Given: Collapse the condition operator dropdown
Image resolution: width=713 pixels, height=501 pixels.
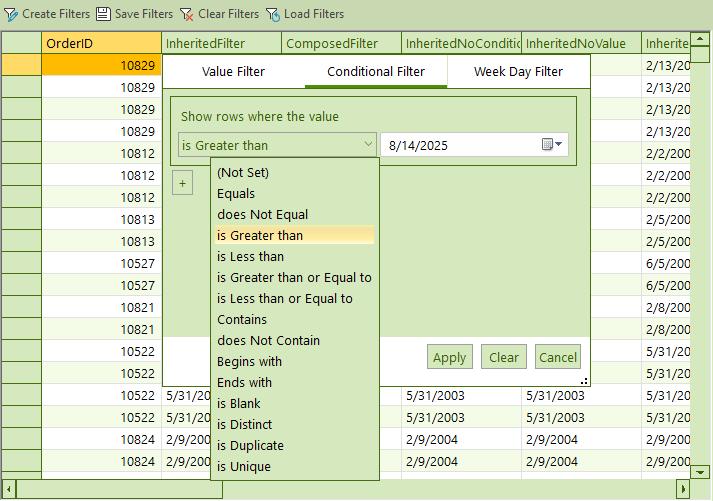Looking at the screenshot, I should [x=367, y=145].
